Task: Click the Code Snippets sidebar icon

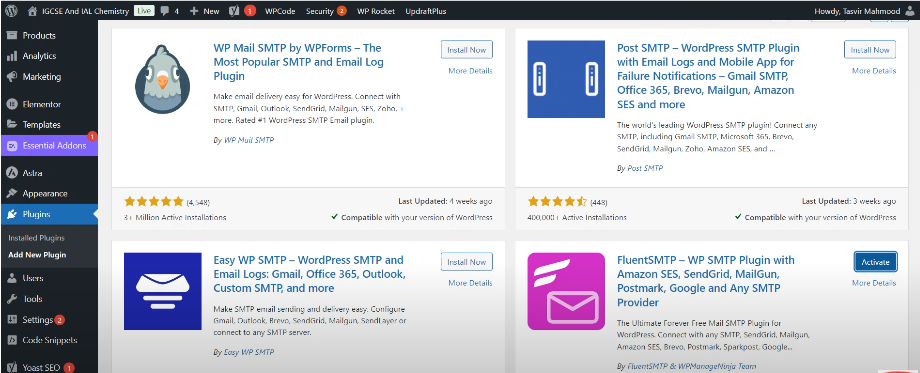Action: pos(11,340)
